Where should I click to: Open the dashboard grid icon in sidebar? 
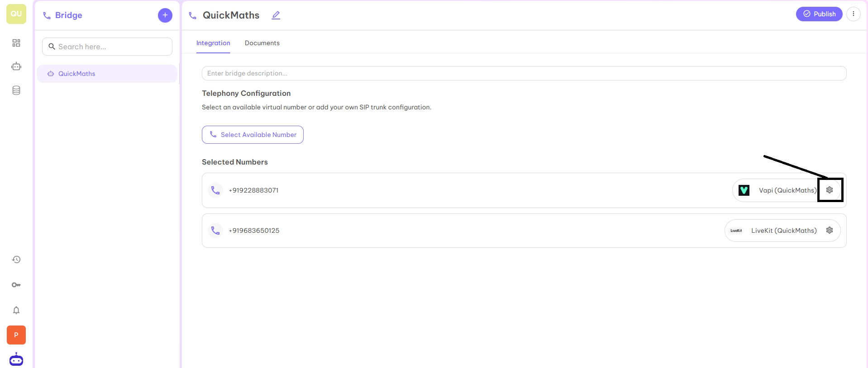point(16,43)
